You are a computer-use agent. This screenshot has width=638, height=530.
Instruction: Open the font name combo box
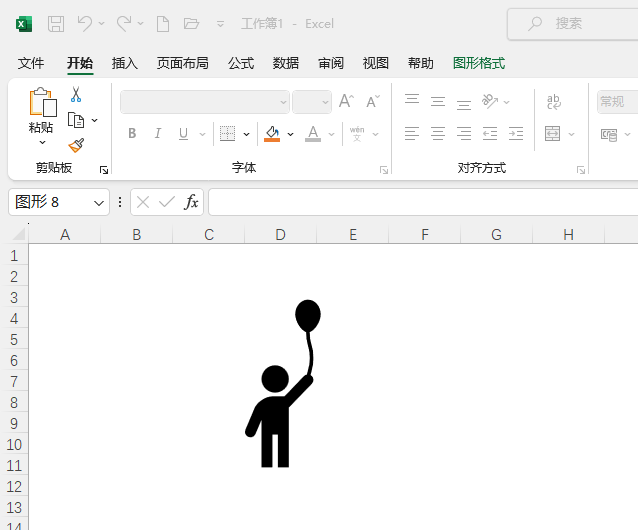pyautogui.click(x=205, y=102)
